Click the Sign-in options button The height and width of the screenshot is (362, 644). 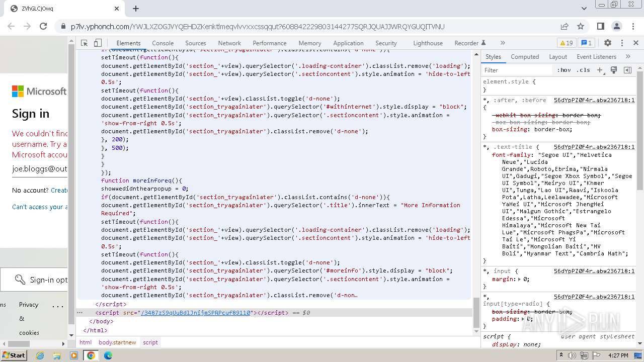point(34,280)
